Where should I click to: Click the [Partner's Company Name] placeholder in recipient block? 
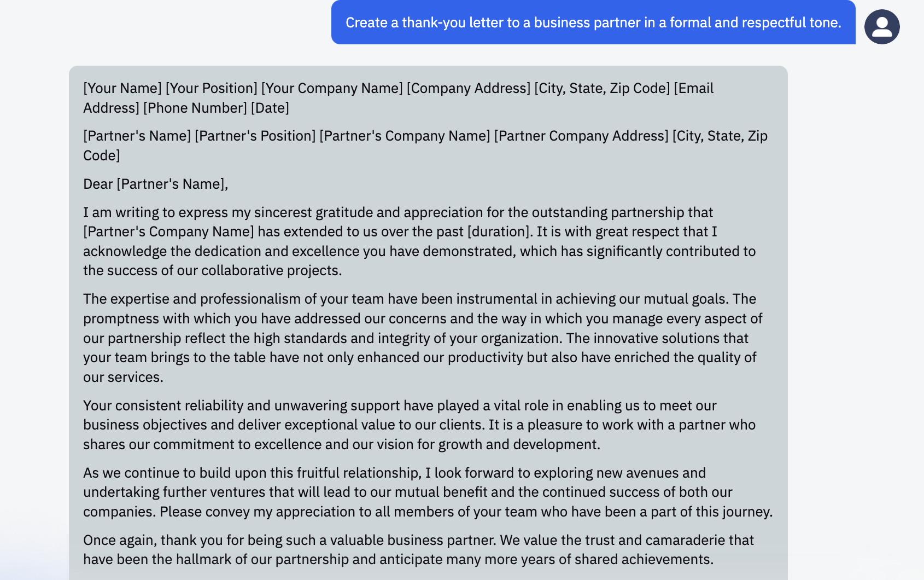click(x=405, y=136)
